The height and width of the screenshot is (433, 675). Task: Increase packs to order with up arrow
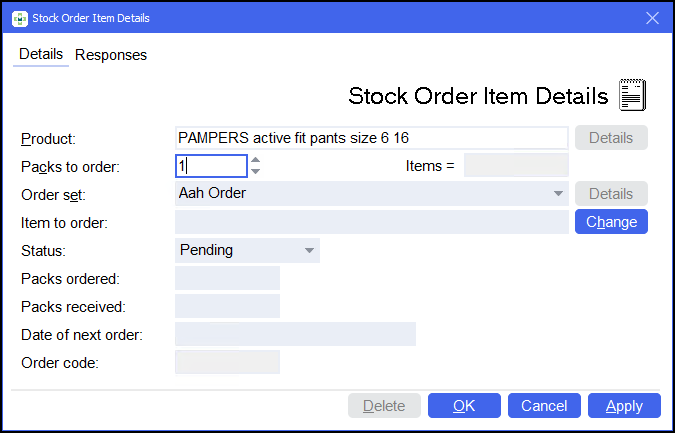[x=256, y=160]
